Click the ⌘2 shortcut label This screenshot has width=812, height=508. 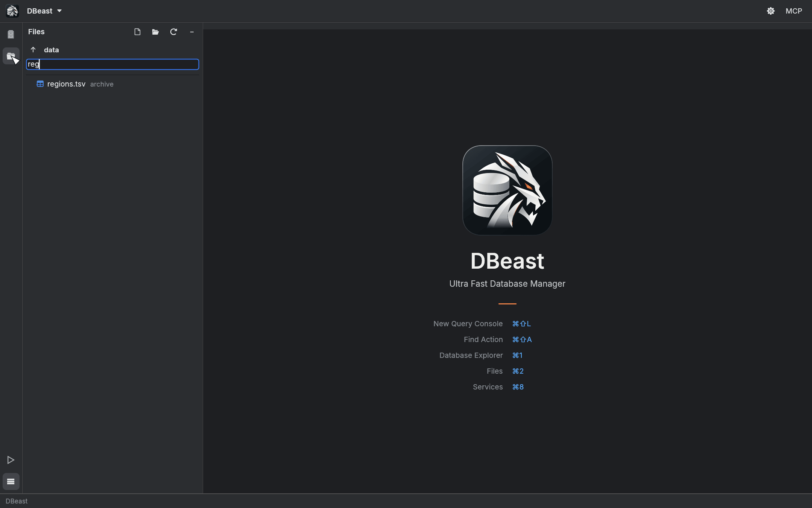click(x=518, y=371)
